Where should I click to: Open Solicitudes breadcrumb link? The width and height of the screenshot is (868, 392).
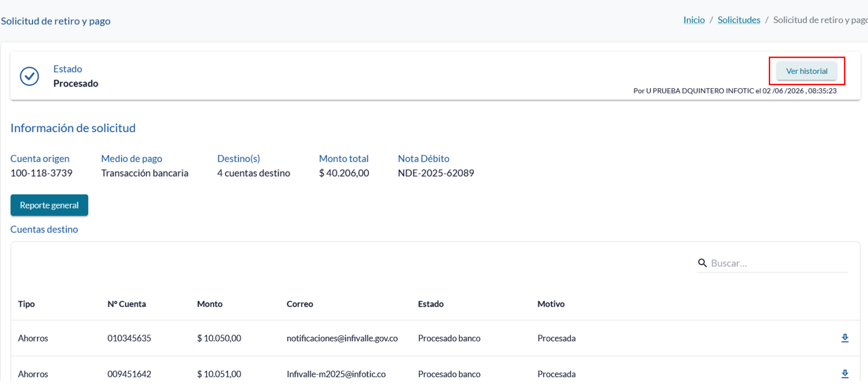[x=739, y=20]
